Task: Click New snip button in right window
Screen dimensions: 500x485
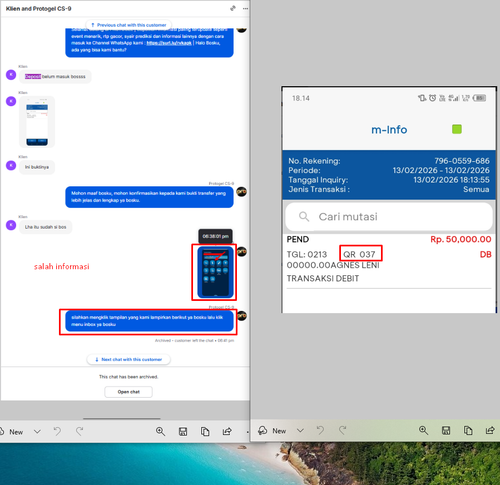Action: tap(272, 431)
